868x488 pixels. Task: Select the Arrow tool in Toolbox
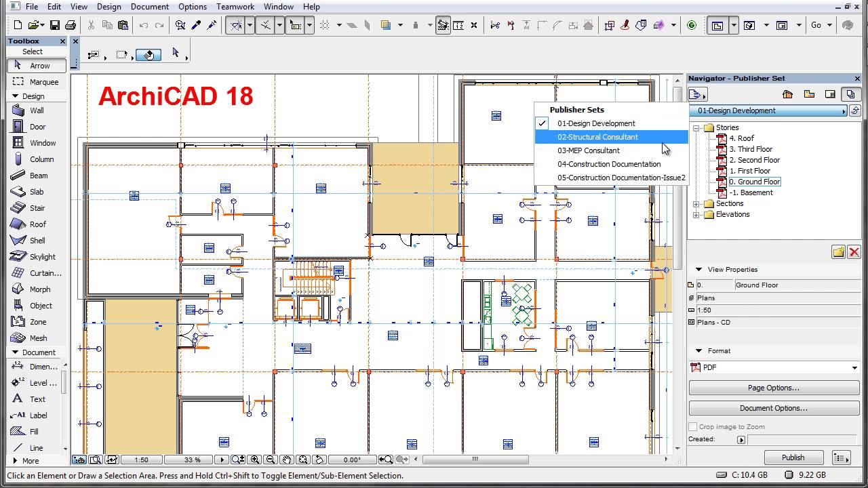(x=37, y=66)
